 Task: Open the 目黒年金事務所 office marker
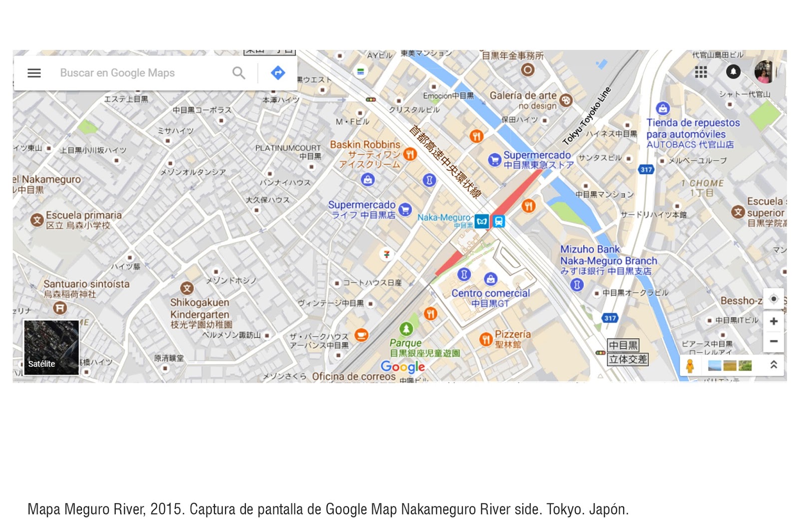point(528,70)
